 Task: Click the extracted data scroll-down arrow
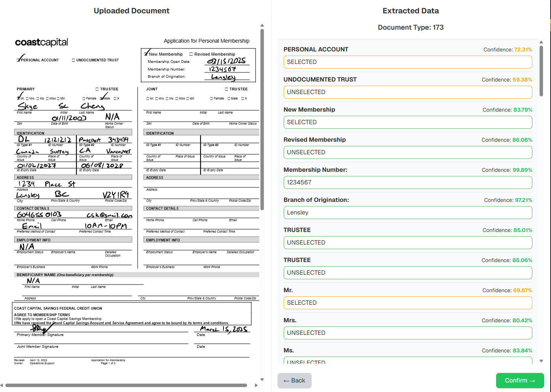click(x=541, y=361)
